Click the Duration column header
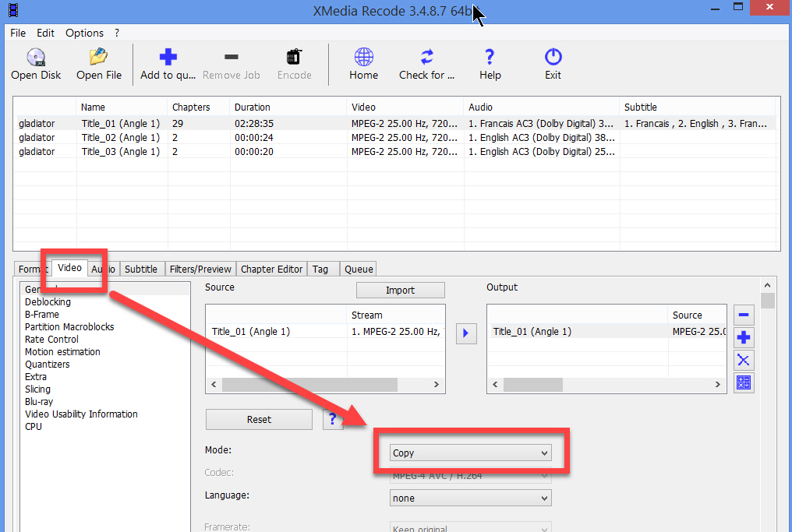 tap(288, 107)
